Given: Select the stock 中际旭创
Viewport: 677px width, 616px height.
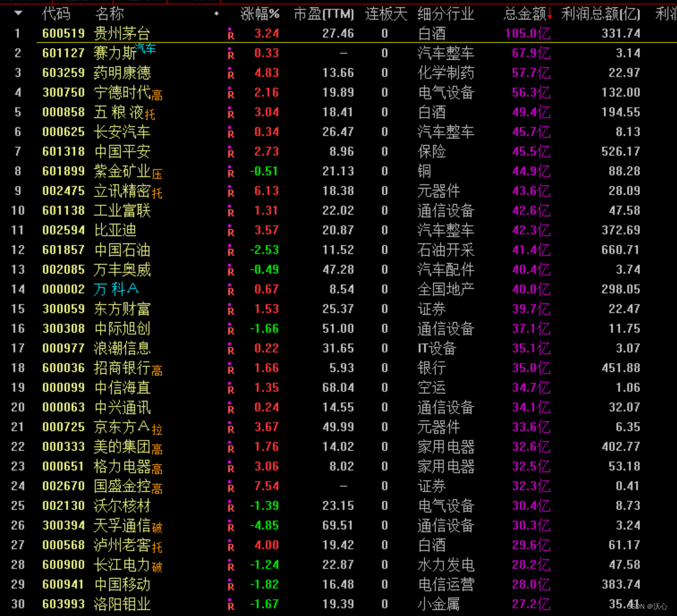Looking at the screenshot, I should pyautogui.click(x=122, y=329).
